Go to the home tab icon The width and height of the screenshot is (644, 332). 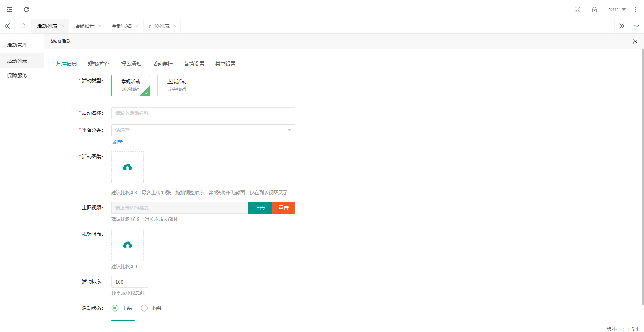pos(23,26)
